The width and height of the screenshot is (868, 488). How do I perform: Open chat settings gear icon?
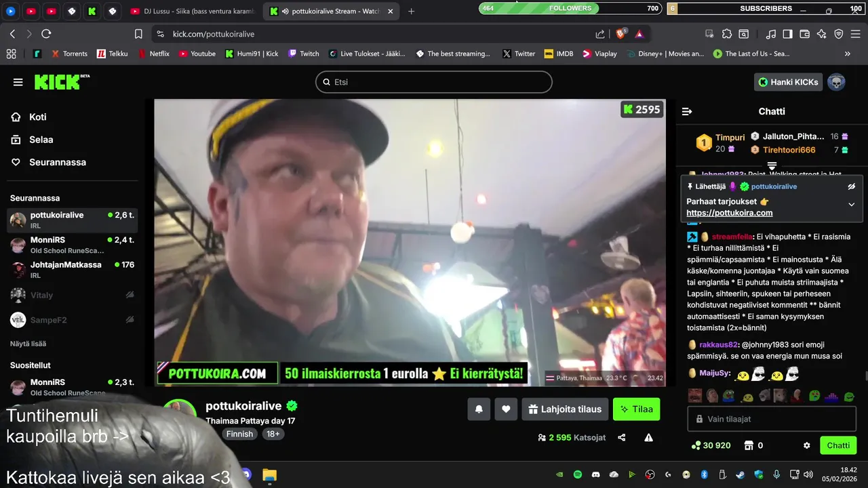point(807,445)
